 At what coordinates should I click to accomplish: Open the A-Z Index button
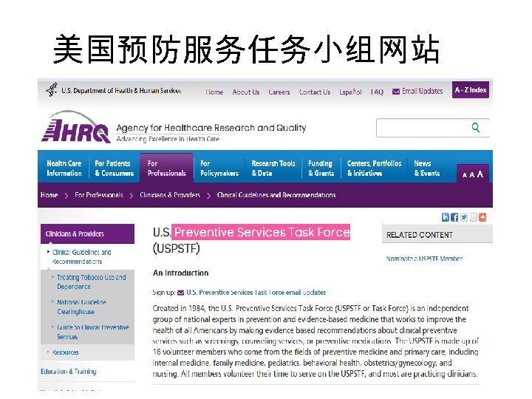tap(470, 90)
